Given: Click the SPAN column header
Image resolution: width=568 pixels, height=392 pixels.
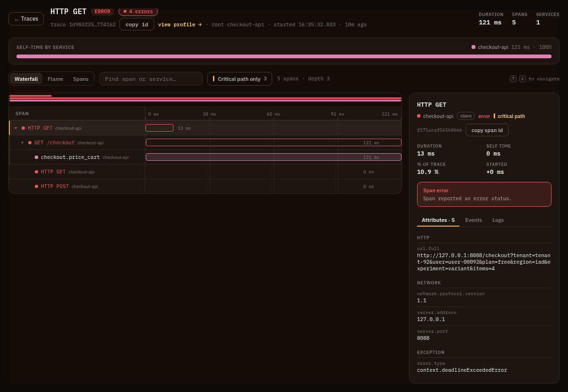Looking at the screenshot, I should pos(22,114).
